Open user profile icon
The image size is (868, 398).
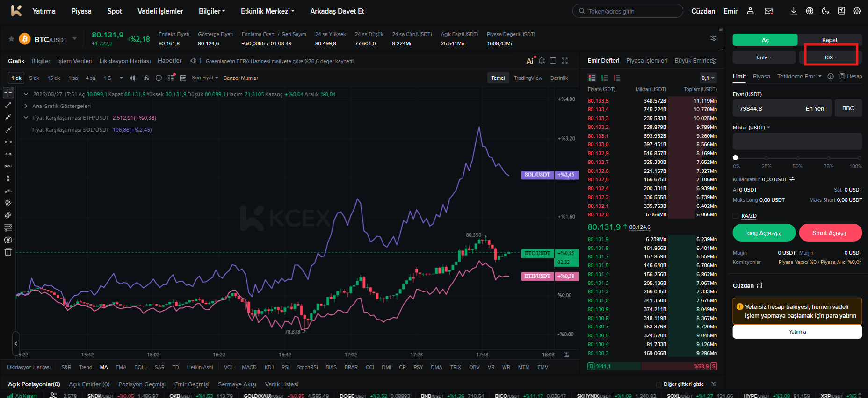point(750,11)
